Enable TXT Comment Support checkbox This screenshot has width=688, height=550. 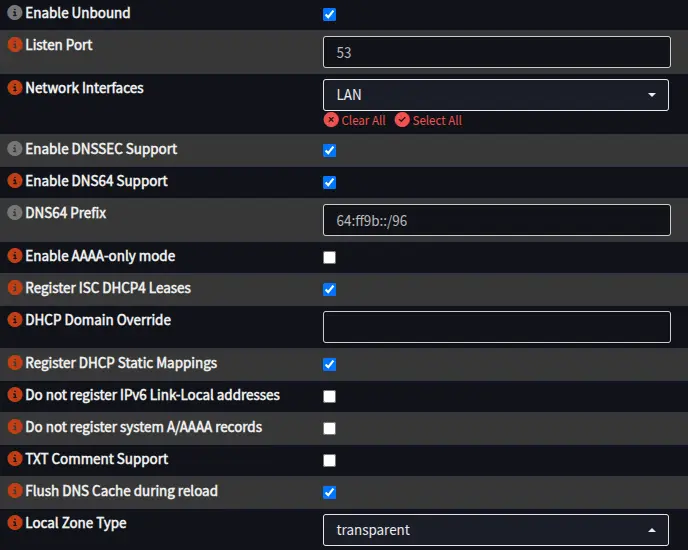(x=330, y=460)
